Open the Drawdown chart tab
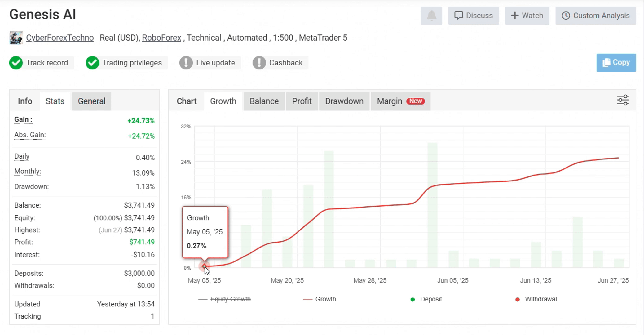The image size is (644, 335). pos(344,101)
